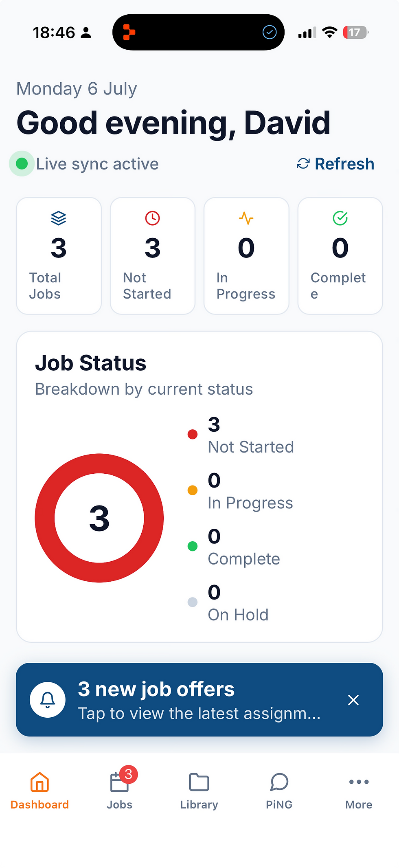Screen dimensions: 399x868
Task: Tap the green checkmark Complete icon
Action: coord(340,218)
